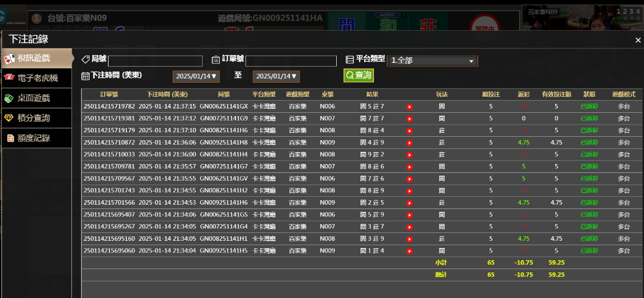Click the document icon for 額度記錄
This screenshot has height=298, width=644.
point(10,138)
